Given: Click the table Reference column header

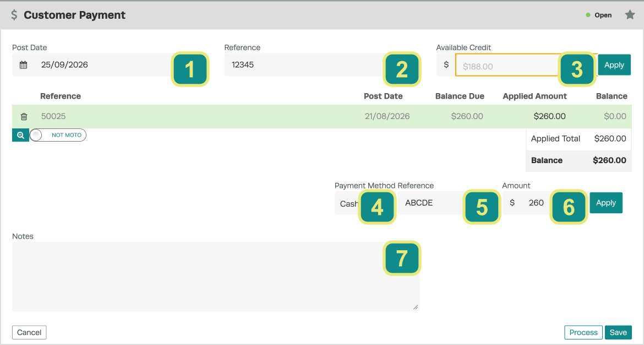Looking at the screenshot, I should click(x=61, y=96).
